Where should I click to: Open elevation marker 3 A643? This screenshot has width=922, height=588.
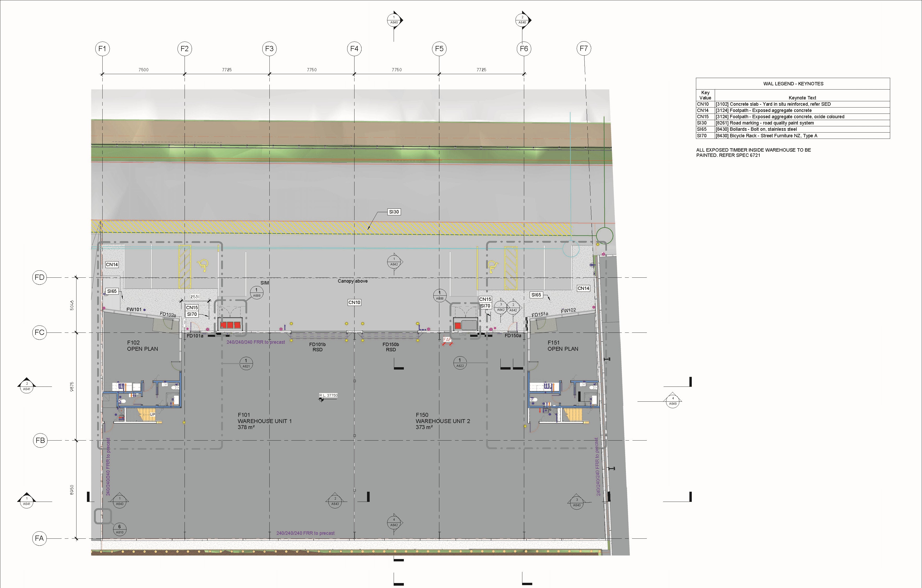point(577,502)
